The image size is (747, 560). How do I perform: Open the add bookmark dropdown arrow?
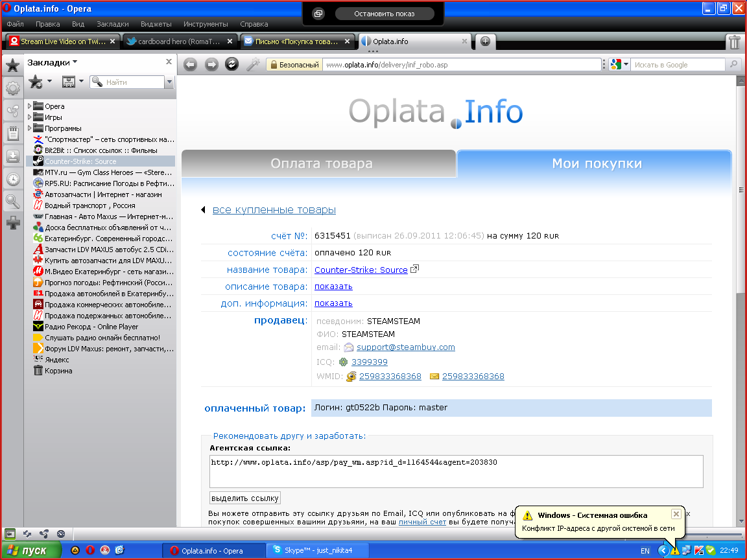click(x=49, y=82)
